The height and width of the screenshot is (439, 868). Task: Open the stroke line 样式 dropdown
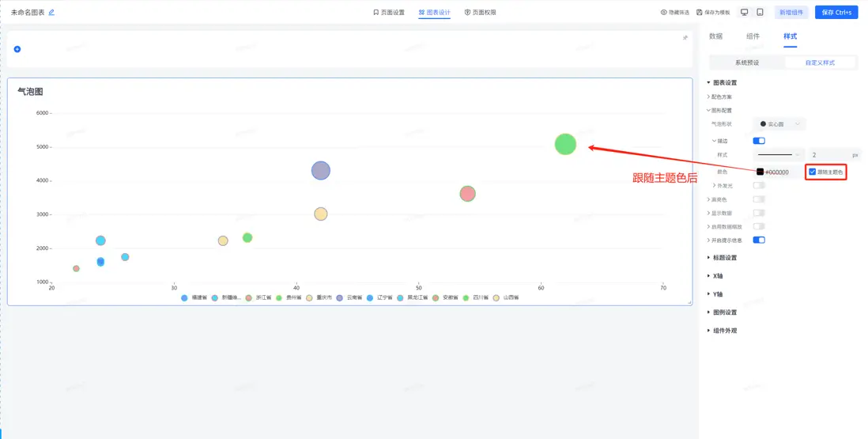779,155
